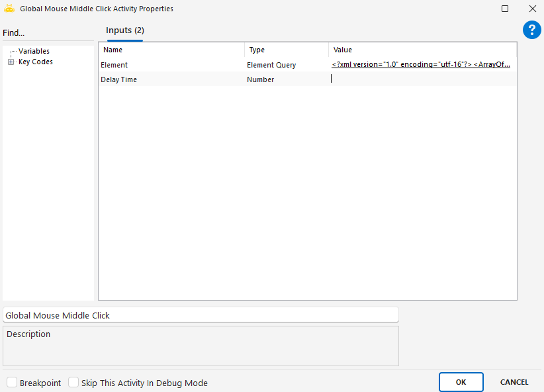Image resolution: width=544 pixels, height=392 pixels.
Task: Click the Global Mouse Middle Click name field
Action: [201, 315]
